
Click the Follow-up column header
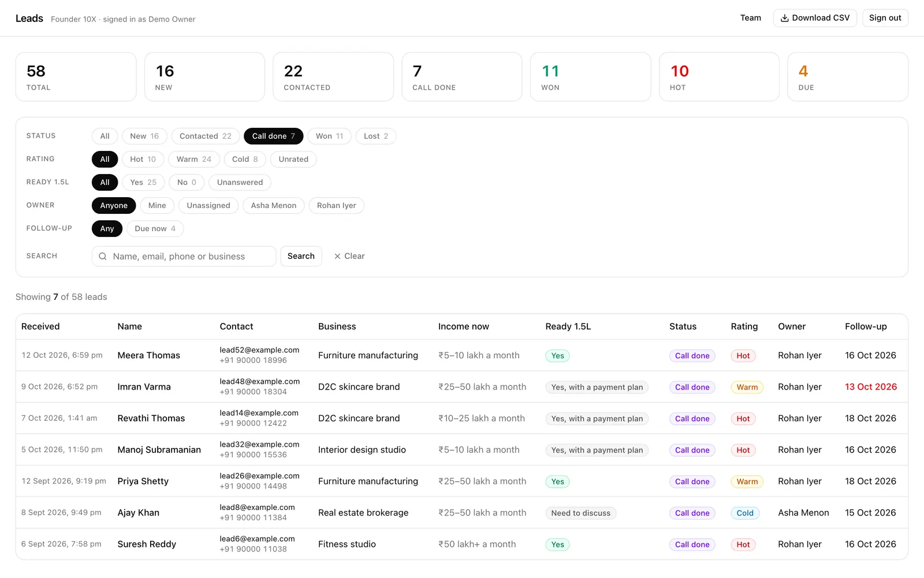pos(866,327)
